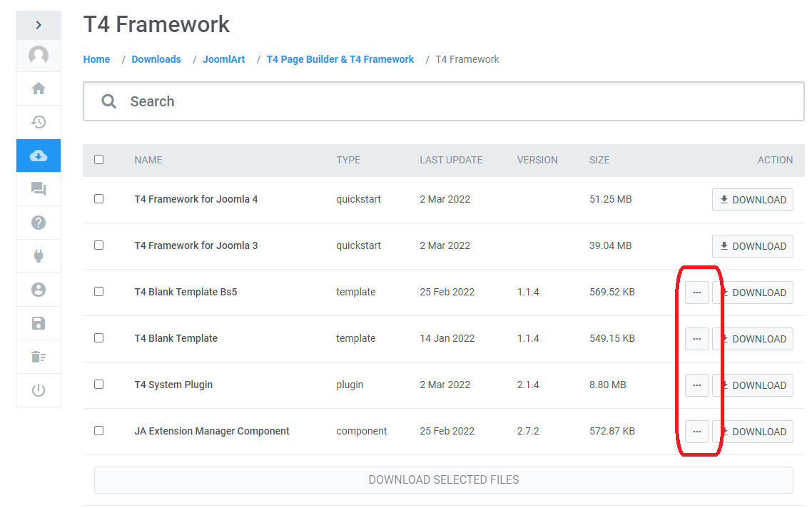Click the history clock sidebar icon

click(x=39, y=122)
